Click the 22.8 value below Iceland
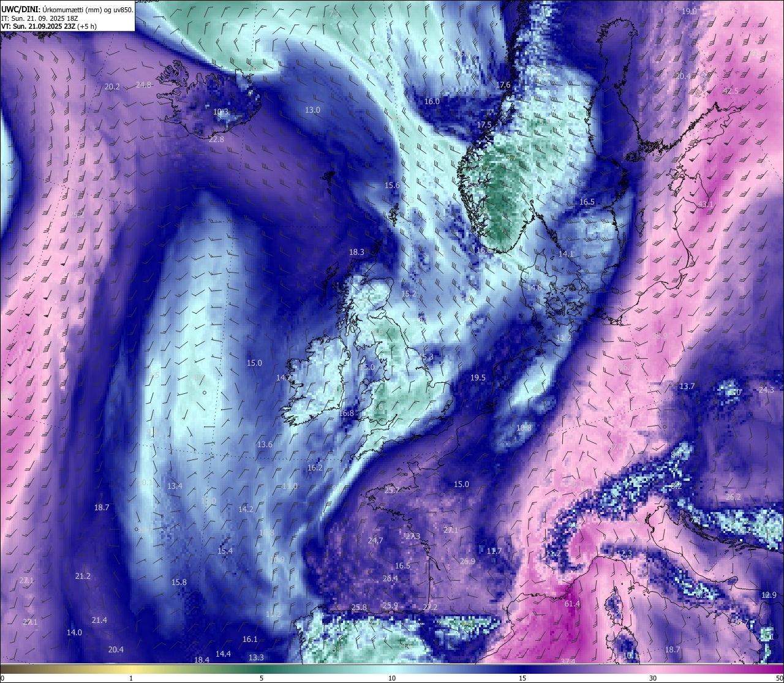This screenshot has width=784, height=683. (x=216, y=139)
